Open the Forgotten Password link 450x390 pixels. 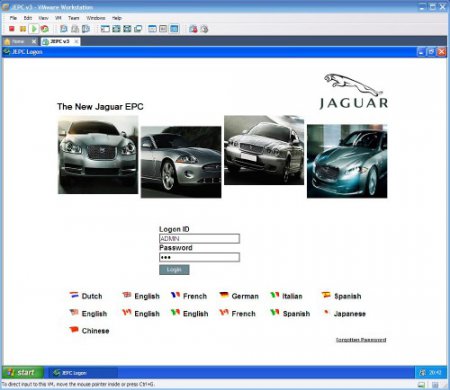click(361, 340)
